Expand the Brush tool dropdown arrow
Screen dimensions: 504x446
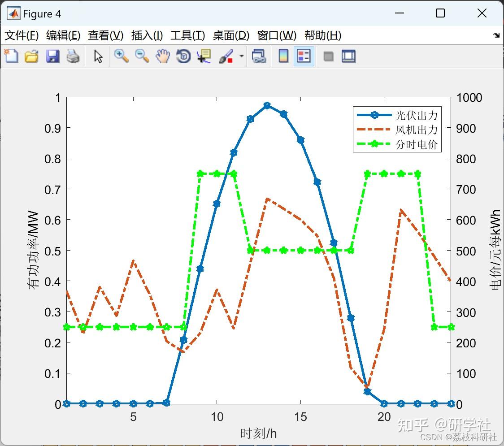(241, 56)
